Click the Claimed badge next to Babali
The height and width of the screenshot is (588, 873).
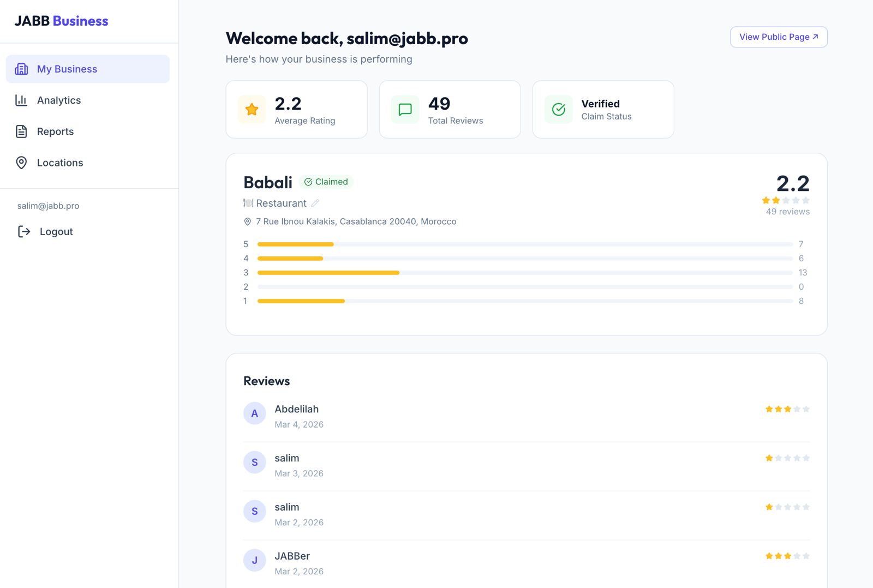coord(326,182)
